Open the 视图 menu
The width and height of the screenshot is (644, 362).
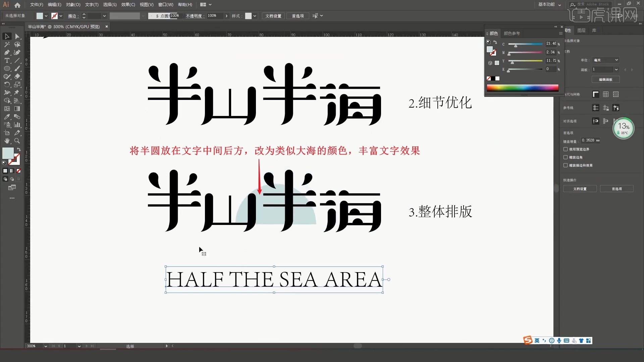pyautogui.click(x=146, y=4)
